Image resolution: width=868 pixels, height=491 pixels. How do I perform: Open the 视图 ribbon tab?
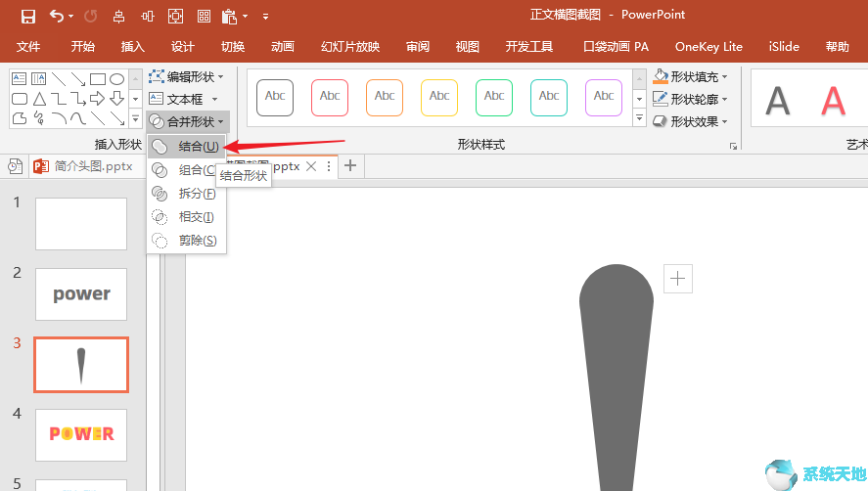coord(467,47)
